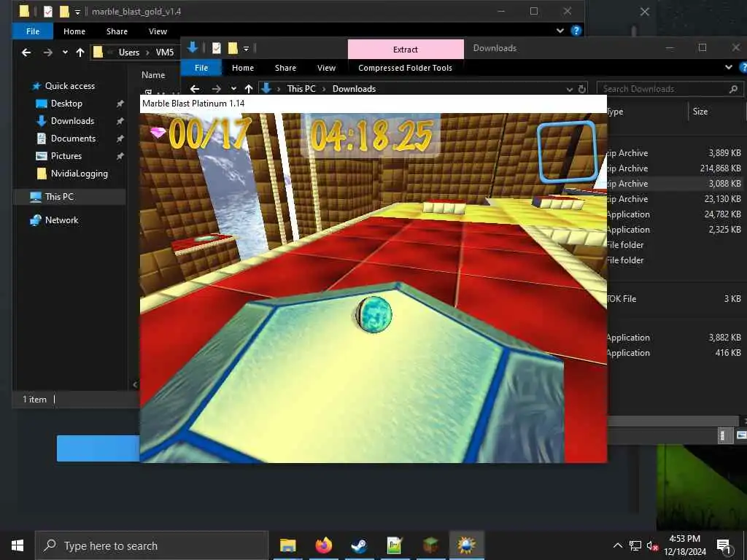Open Pictures in the navigation pane

coord(66,156)
